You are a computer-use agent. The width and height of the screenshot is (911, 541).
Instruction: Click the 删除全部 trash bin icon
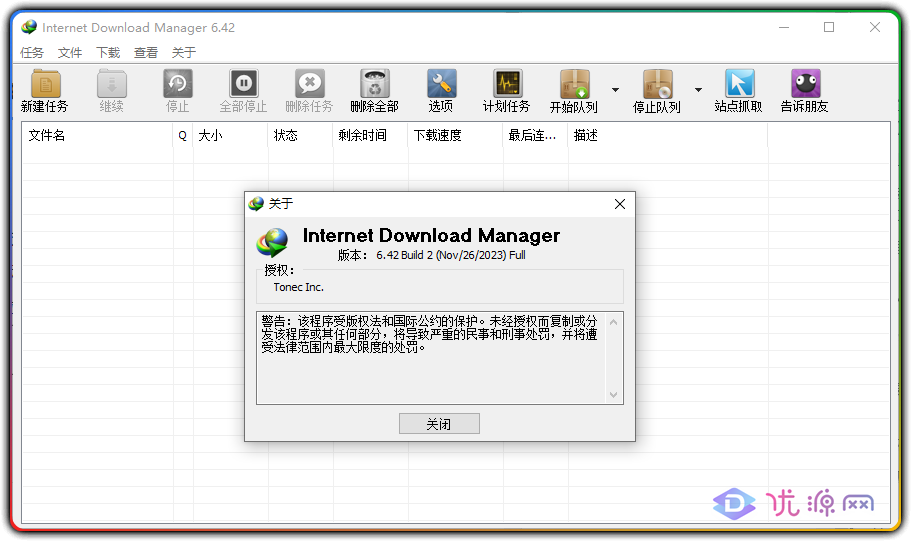[x=375, y=84]
